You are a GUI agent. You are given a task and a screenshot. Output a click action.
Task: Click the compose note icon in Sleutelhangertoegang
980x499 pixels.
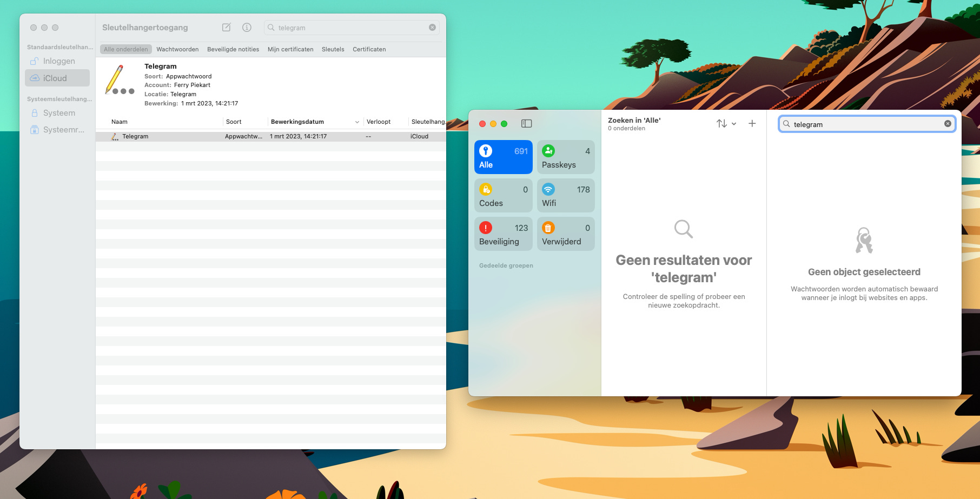[x=227, y=27]
